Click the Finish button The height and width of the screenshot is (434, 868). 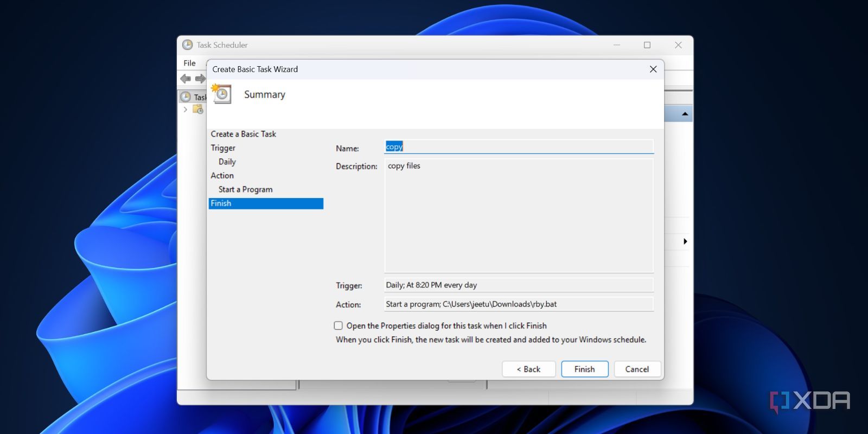tap(584, 369)
